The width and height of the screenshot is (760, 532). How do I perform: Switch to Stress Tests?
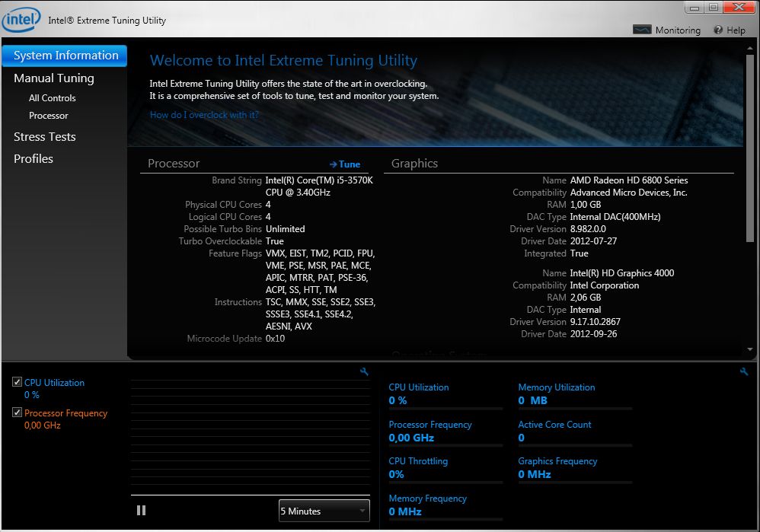click(x=45, y=137)
